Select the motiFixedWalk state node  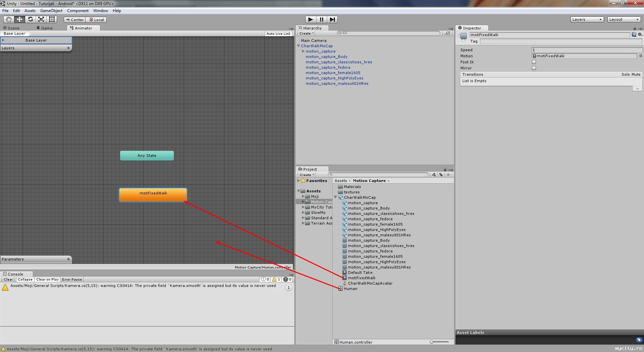coord(153,195)
